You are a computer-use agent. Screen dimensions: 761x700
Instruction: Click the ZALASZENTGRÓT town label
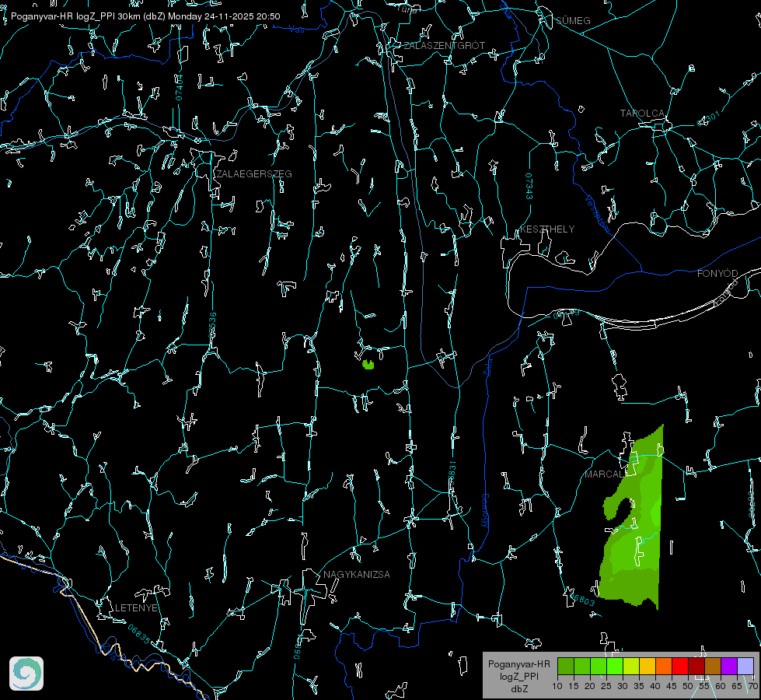[x=444, y=46]
